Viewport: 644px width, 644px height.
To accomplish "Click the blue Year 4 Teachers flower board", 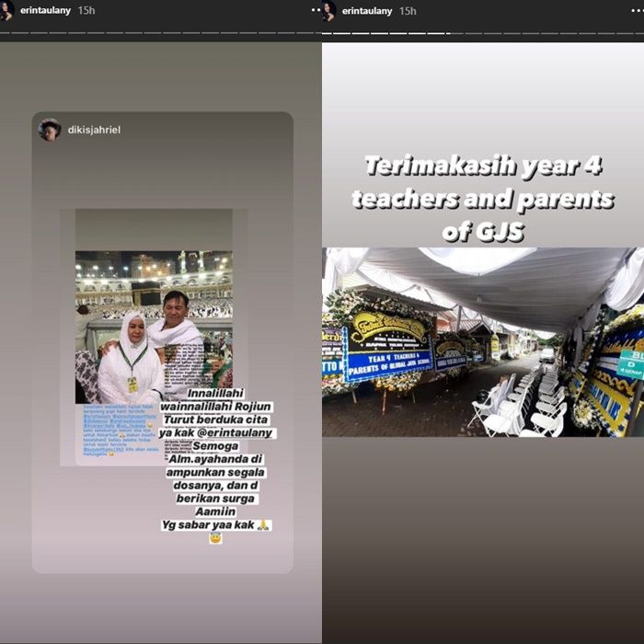I will (388, 354).
